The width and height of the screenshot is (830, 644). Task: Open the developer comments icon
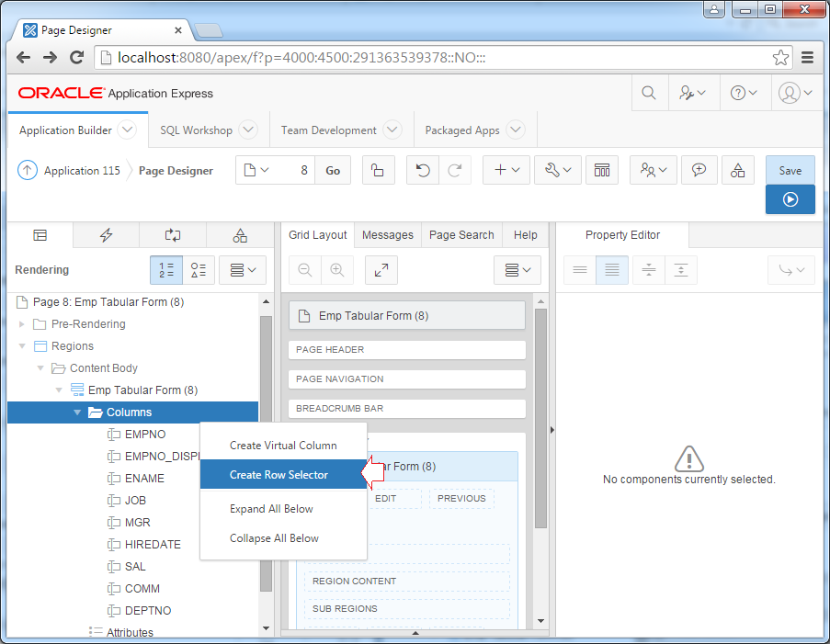coord(699,170)
